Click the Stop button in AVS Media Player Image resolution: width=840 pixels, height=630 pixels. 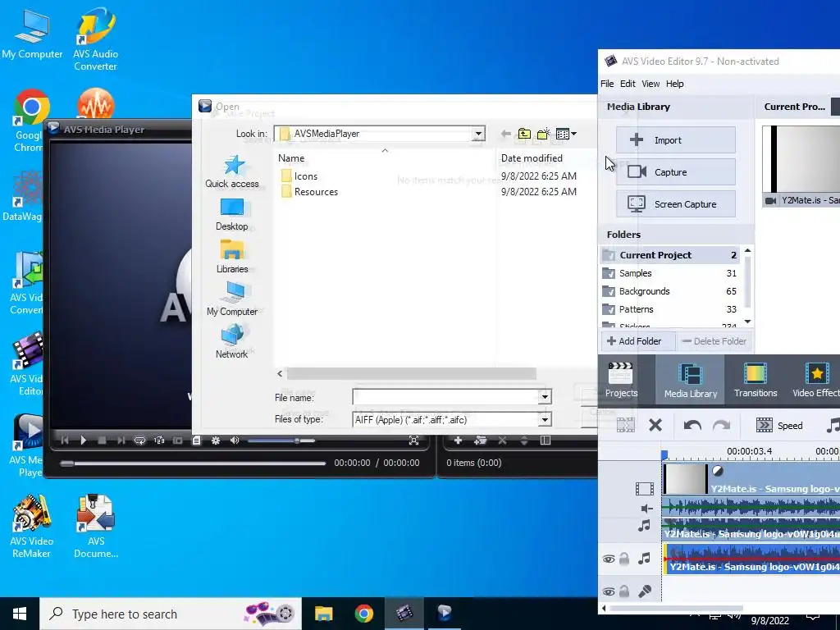point(102,441)
